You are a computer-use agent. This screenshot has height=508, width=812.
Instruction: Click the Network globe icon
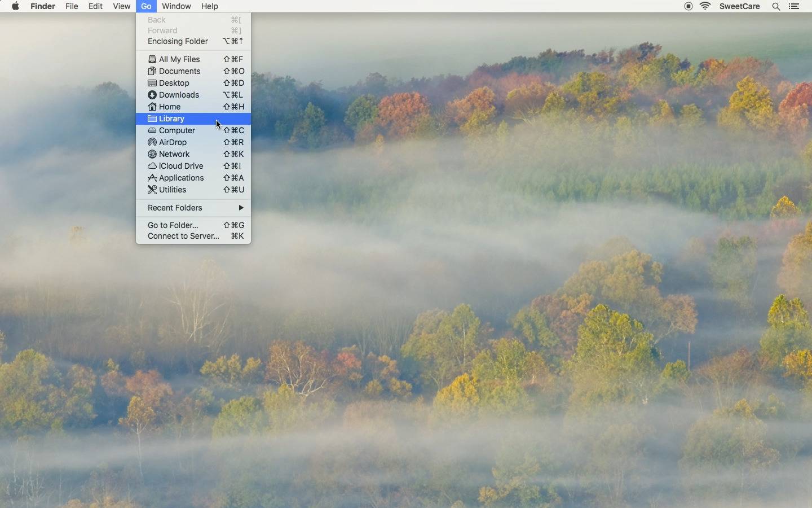click(152, 154)
